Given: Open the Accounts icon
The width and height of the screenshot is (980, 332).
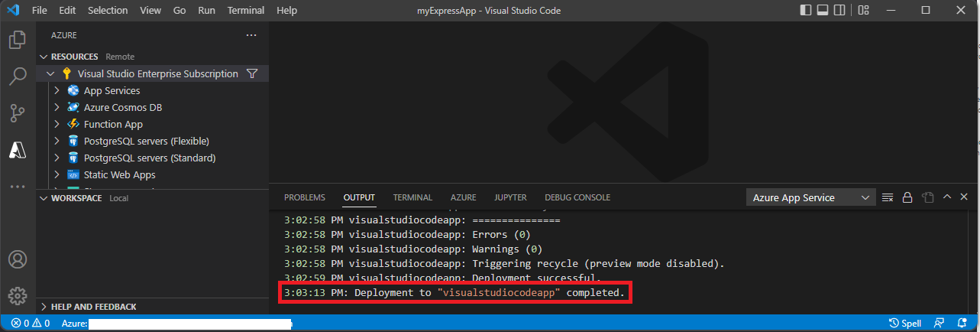Looking at the screenshot, I should [x=18, y=259].
